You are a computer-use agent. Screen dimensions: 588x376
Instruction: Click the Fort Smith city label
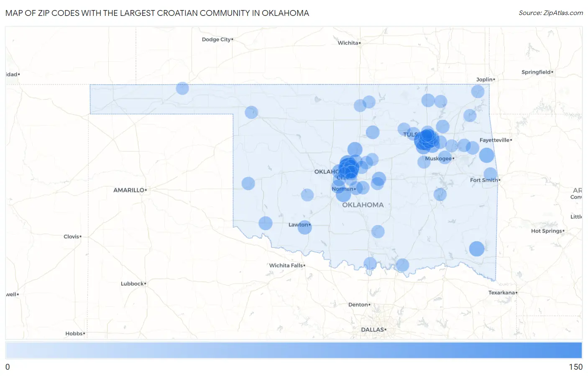click(484, 180)
